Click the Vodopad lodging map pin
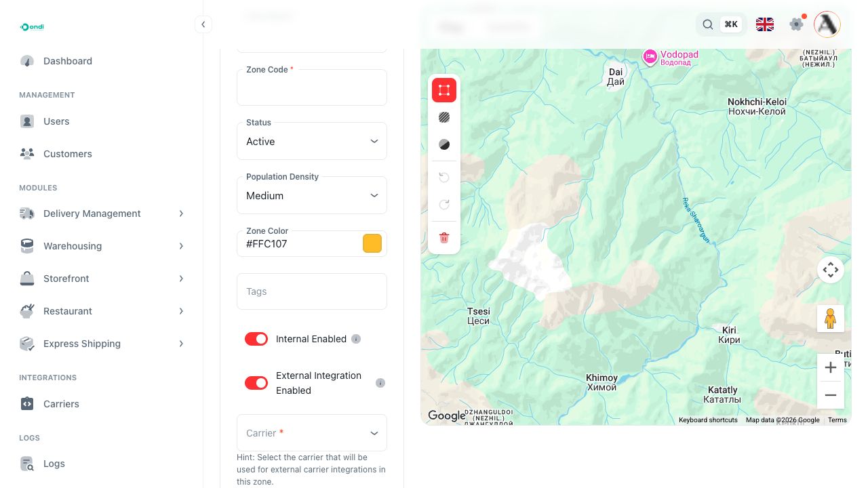The image size is (868, 488). 650,56
